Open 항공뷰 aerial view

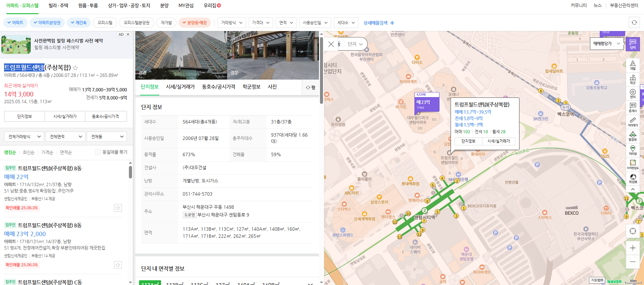pyautogui.click(x=633, y=136)
